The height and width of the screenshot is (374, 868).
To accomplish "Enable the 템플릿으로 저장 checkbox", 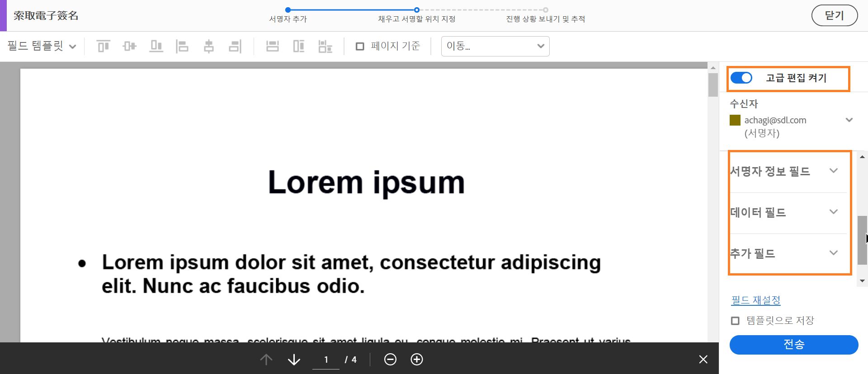I will [736, 321].
